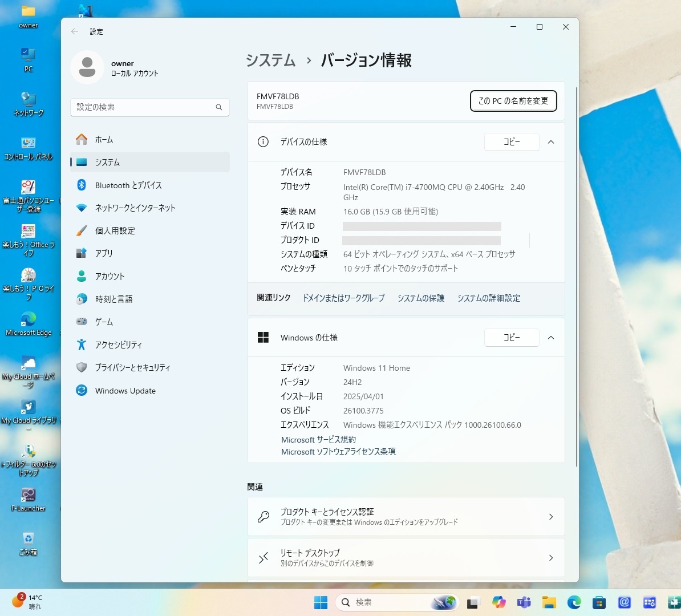Open My Cloud ホームページ desktop icon
681x616 pixels.
28,371
